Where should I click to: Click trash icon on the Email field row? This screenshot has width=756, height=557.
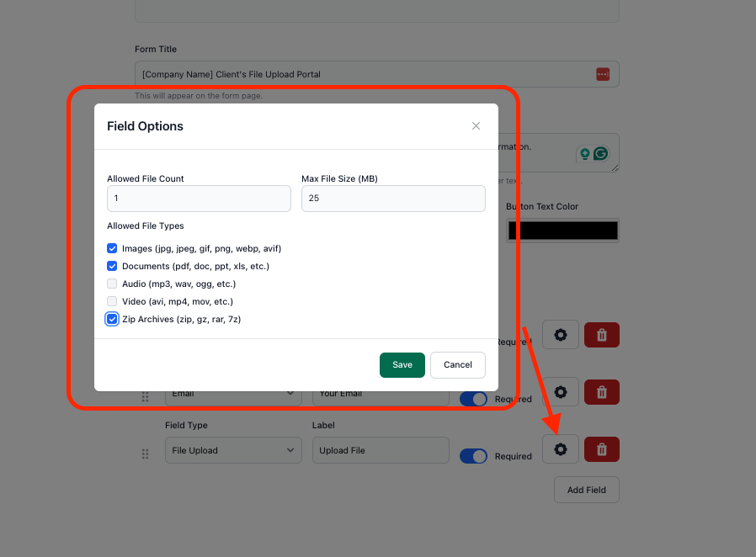coord(601,392)
